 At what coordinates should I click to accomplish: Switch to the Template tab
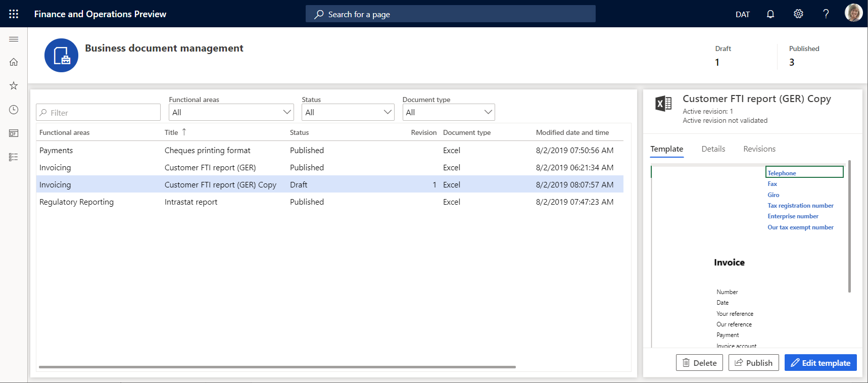pos(666,149)
